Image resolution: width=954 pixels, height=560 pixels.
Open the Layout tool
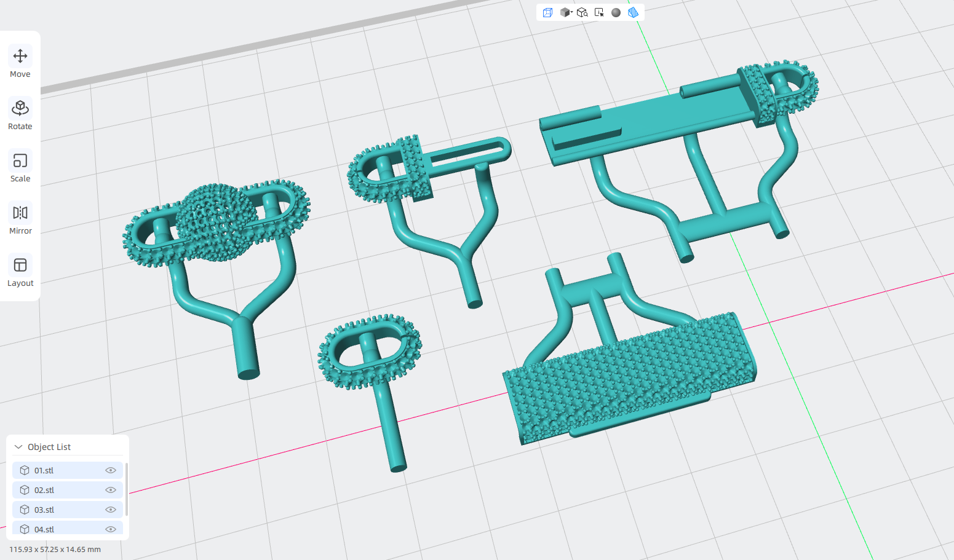(x=20, y=271)
